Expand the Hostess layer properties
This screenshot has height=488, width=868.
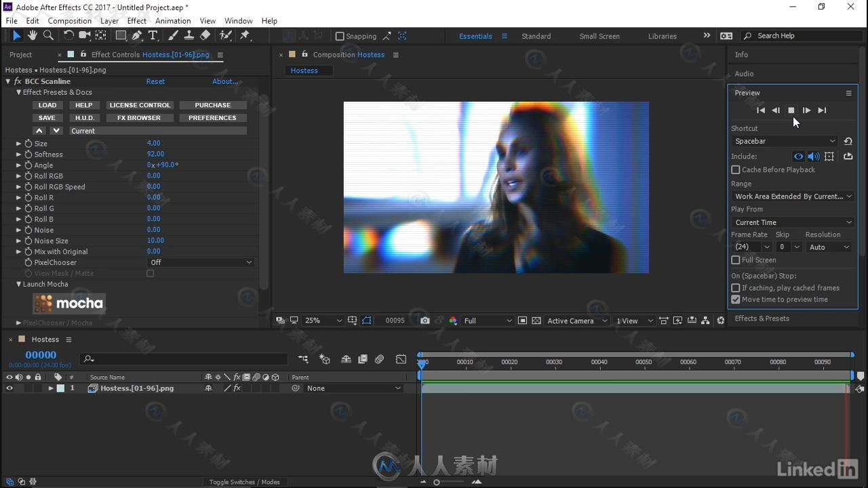pyautogui.click(x=51, y=388)
